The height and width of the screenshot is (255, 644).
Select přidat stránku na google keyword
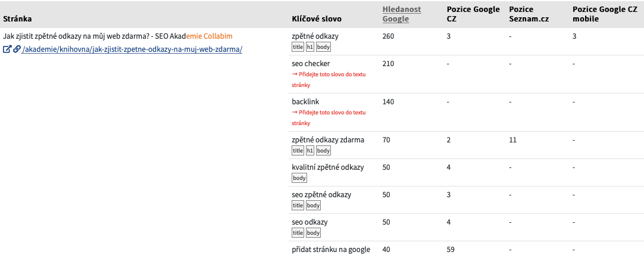331,249
